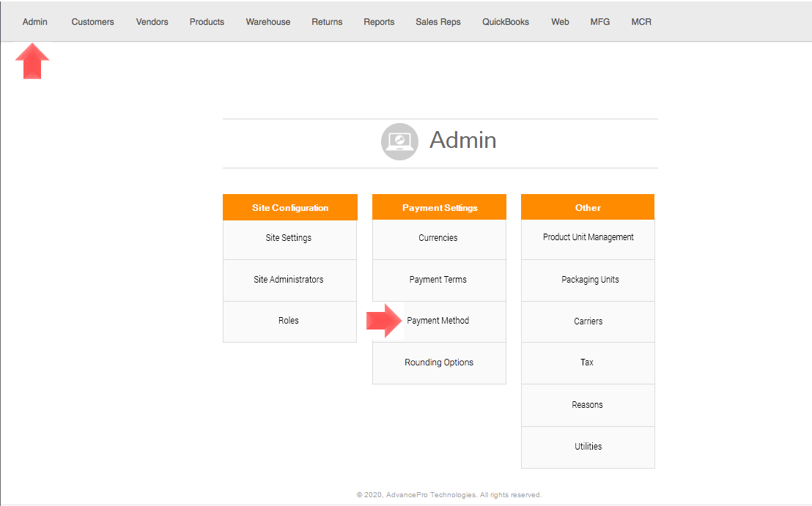This screenshot has height=506, width=812.
Task: Click the Admin laptop icon
Action: pyautogui.click(x=399, y=141)
